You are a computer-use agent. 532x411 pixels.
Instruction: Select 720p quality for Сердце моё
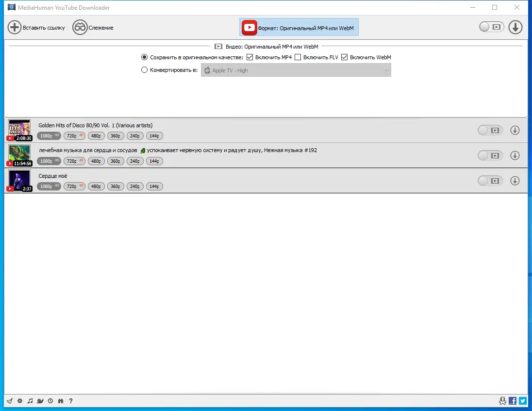(74, 187)
